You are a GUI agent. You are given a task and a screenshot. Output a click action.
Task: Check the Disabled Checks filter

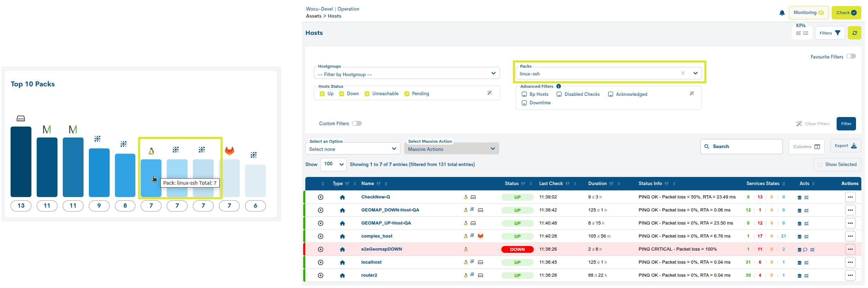coord(559,94)
